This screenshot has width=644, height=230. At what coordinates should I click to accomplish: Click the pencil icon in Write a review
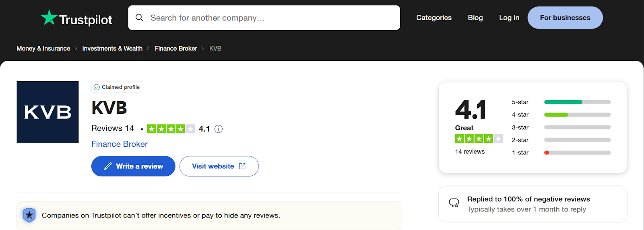click(x=108, y=166)
